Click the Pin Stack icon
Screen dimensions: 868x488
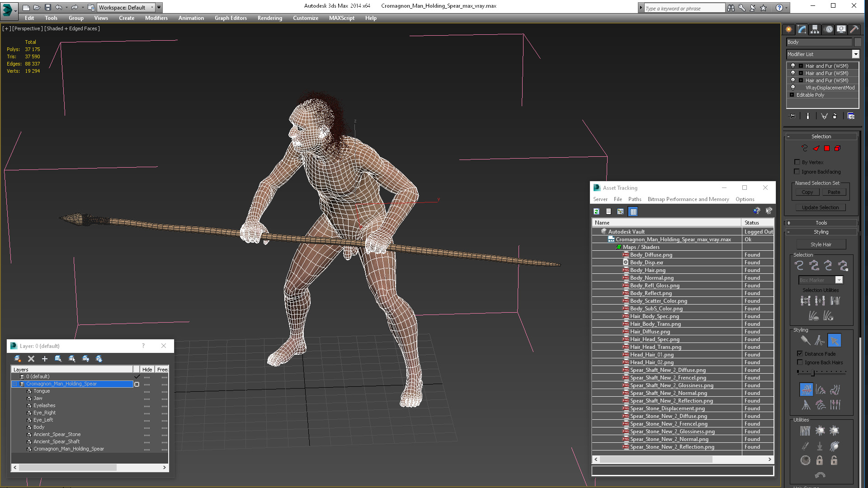click(x=792, y=116)
